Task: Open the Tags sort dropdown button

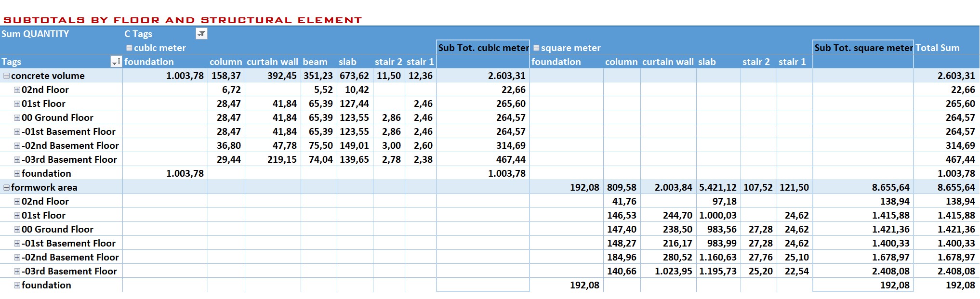Action: 116,62
